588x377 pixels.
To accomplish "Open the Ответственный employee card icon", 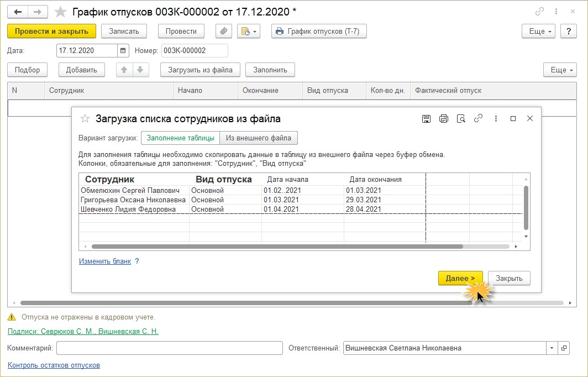I will 564,348.
